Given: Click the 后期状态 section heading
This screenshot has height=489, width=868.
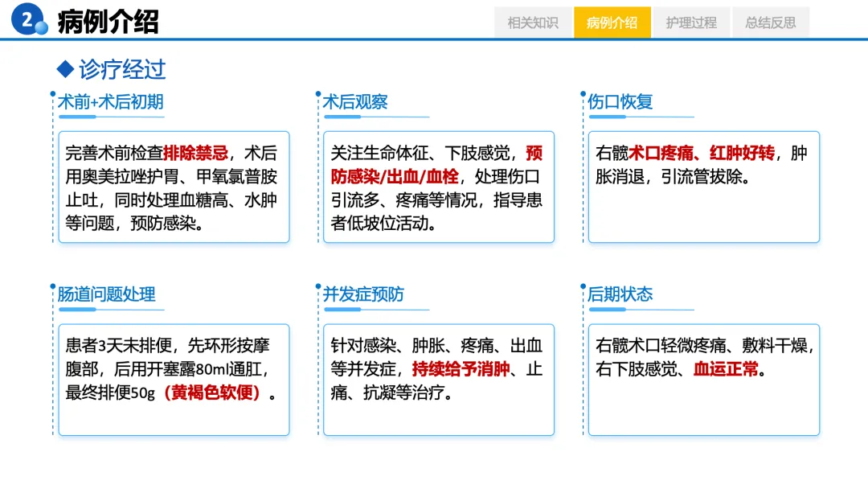Looking at the screenshot, I should 620,294.
